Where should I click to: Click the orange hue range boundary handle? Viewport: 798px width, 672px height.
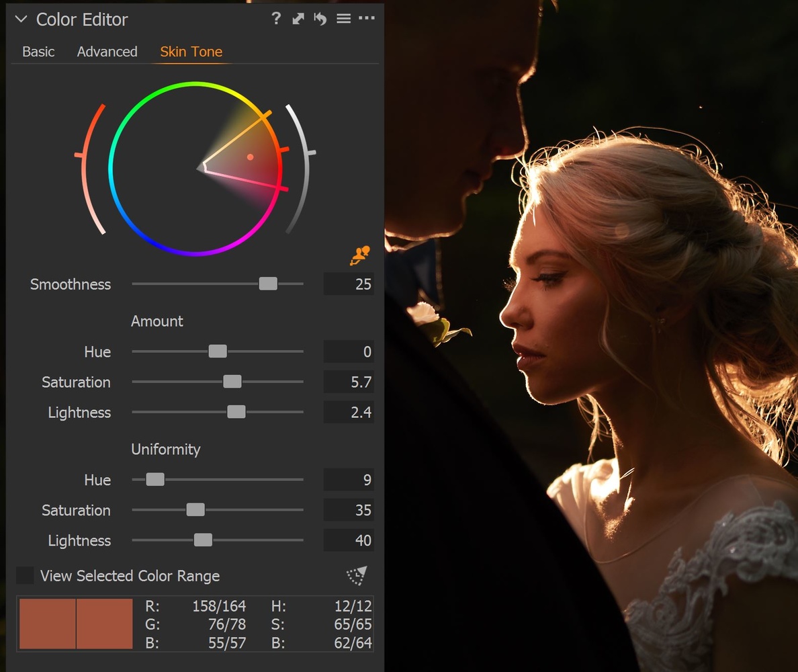(266, 115)
